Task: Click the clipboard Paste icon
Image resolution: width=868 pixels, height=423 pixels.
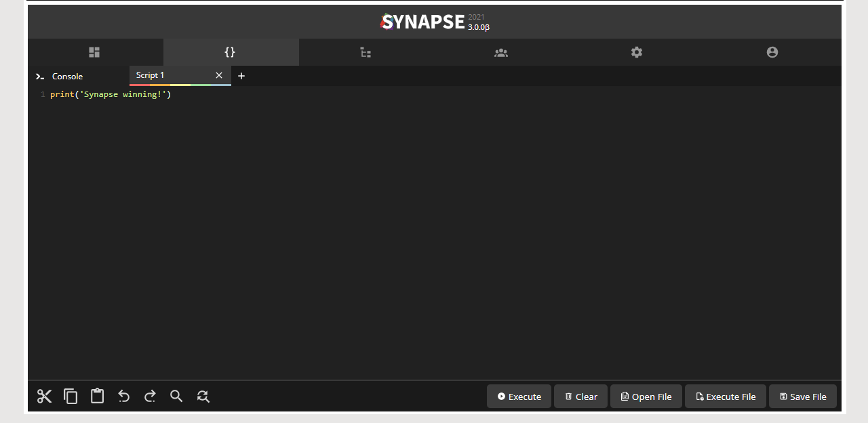Action: 97,397
